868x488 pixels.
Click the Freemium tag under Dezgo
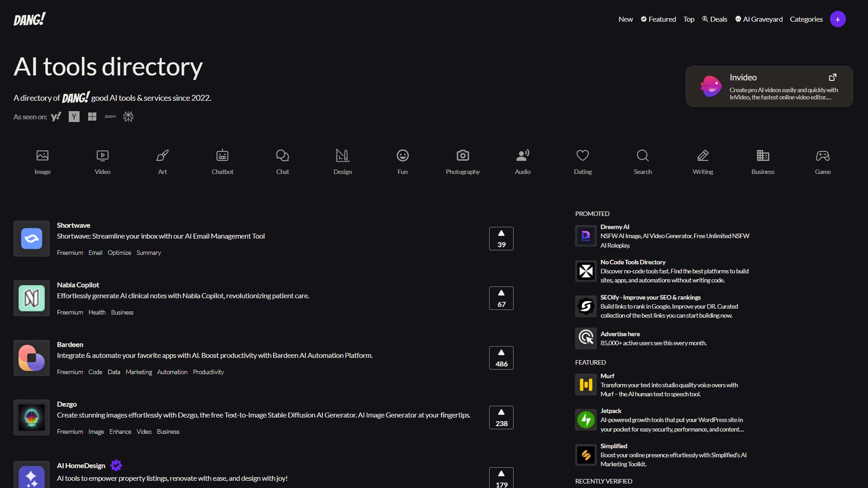pos(70,432)
